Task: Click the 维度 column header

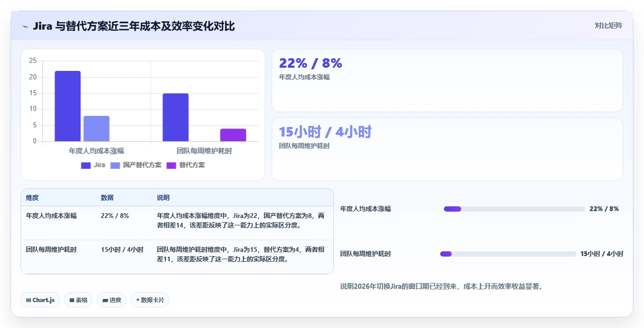Action: (x=32, y=198)
